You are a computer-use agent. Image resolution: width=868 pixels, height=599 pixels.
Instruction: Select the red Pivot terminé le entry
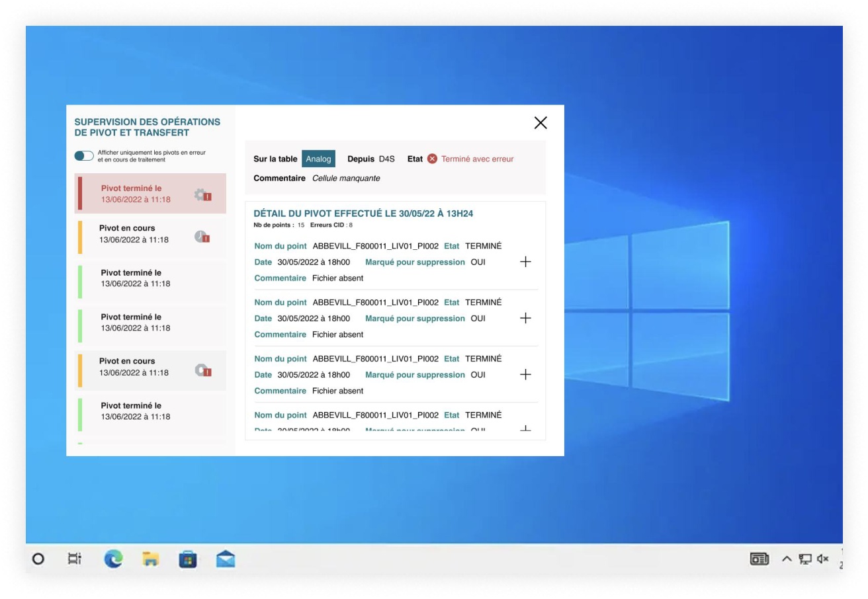pyautogui.click(x=150, y=194)
